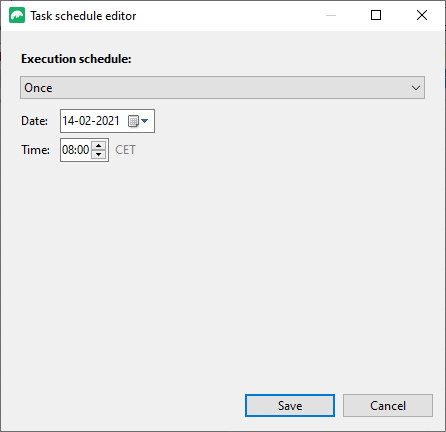Click the green app icon in title bar
Screen dimensions: 446x432
tap(17, 16)
